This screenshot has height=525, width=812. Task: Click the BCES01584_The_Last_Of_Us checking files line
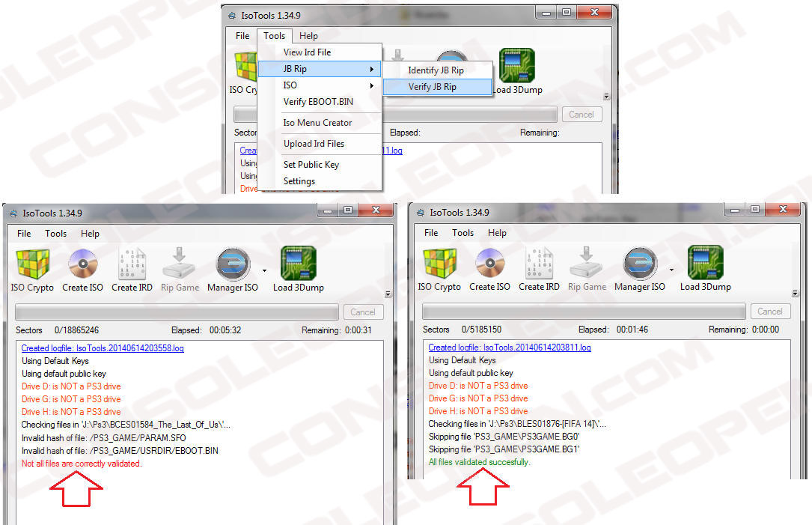(x=126, y=425)
